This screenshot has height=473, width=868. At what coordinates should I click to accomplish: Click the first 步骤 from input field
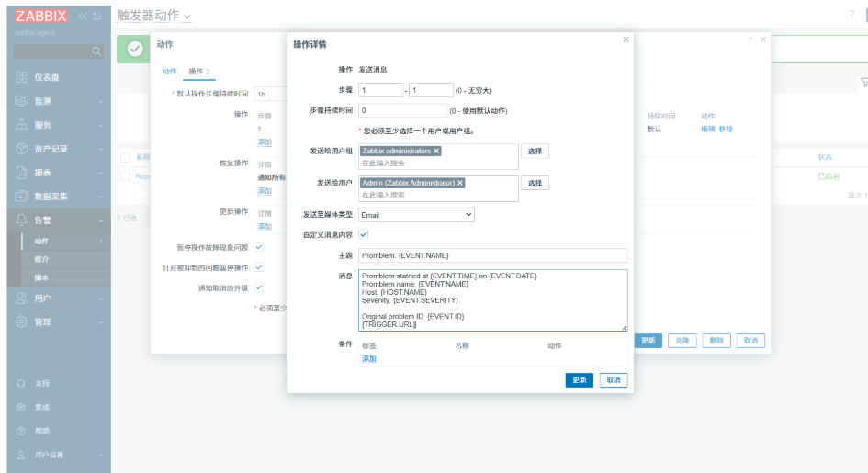(380, 90)
